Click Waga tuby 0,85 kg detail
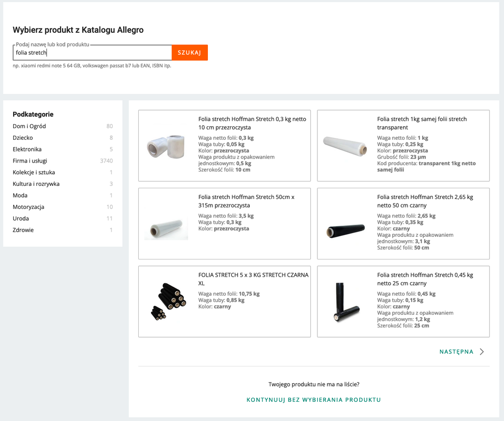Screen dimensions: 504x421 (x=221, y=300)
